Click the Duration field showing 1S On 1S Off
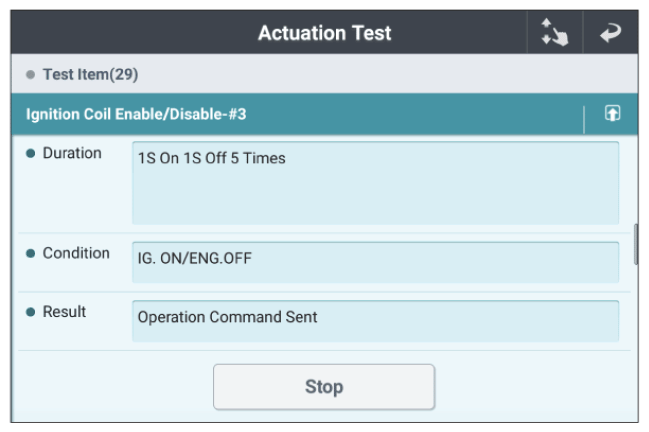Viewport: 649px width, 432px height. tap(375, 183)
